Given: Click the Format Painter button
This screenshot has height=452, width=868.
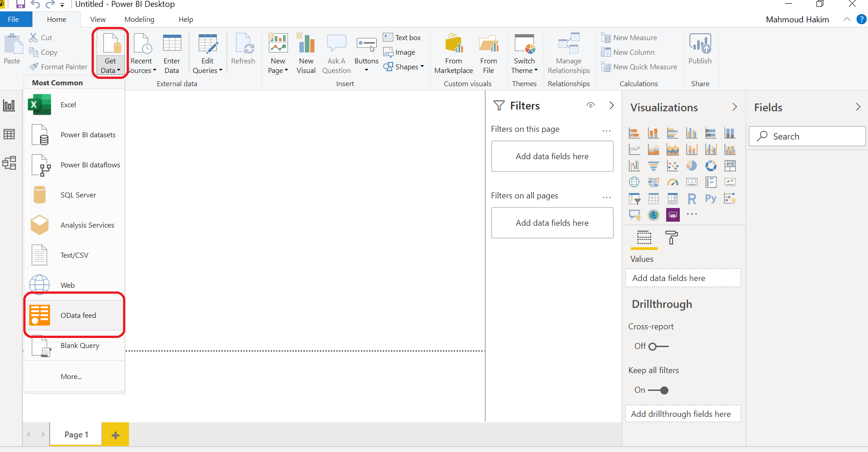Looking at the screenshot, I should (58, 67).
